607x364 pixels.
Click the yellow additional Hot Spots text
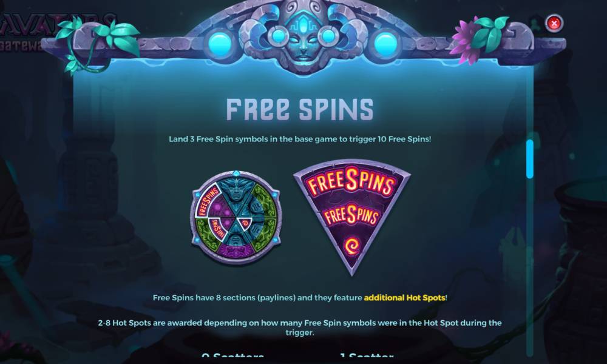(x=404, y=297)
